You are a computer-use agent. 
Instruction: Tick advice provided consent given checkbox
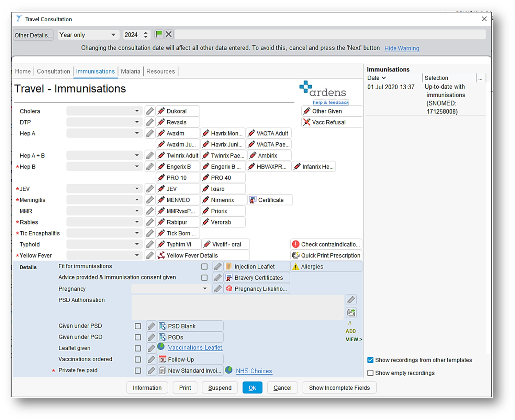tap(204, 278)
